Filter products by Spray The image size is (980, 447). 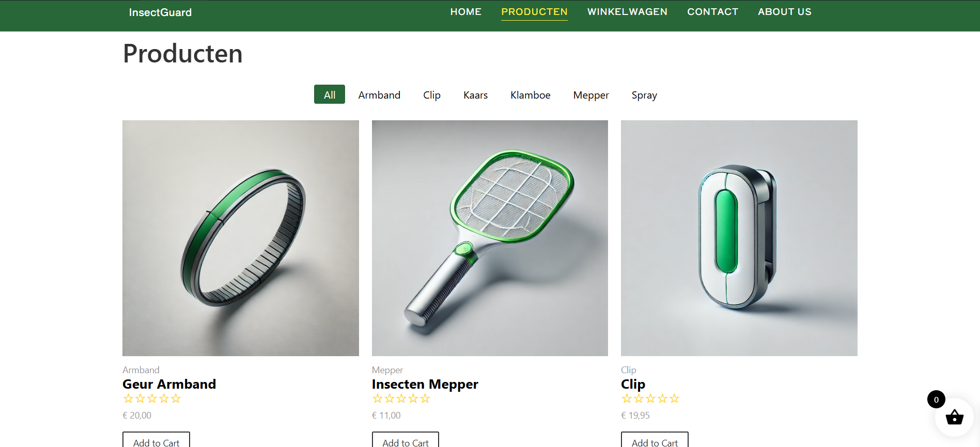pos(644,95)
